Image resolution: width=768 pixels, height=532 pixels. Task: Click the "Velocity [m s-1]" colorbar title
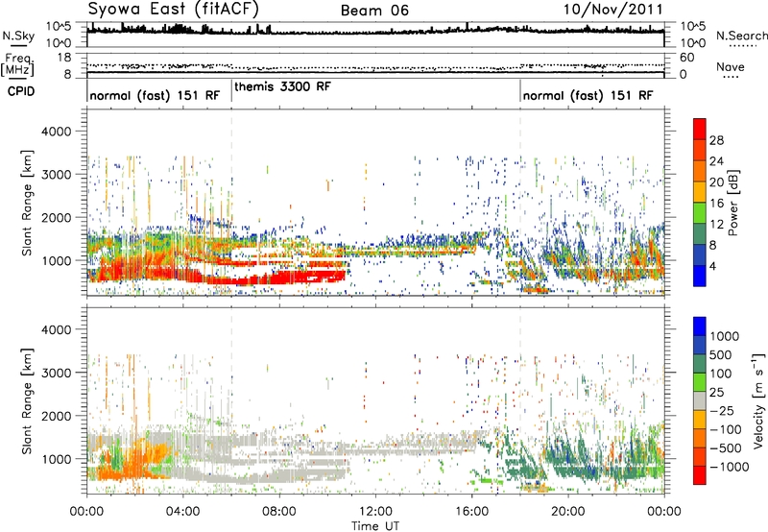pyautogui.click(x=758, y=400)
